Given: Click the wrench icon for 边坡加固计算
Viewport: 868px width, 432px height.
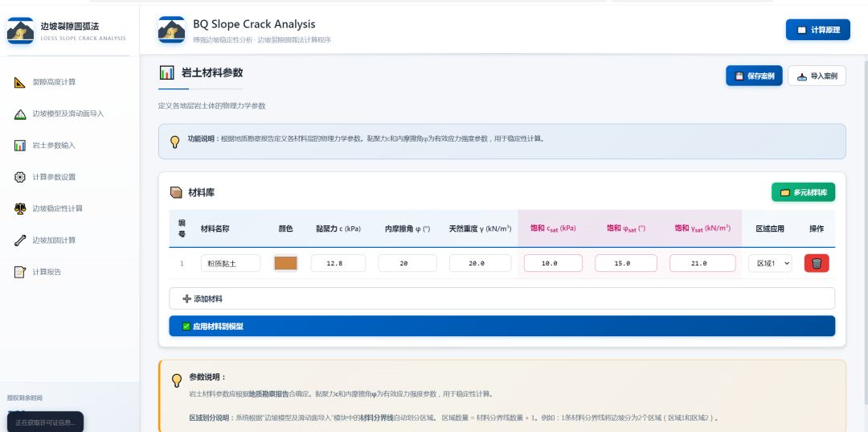Looking at the screenshot, I should click(x=20, y=241).
